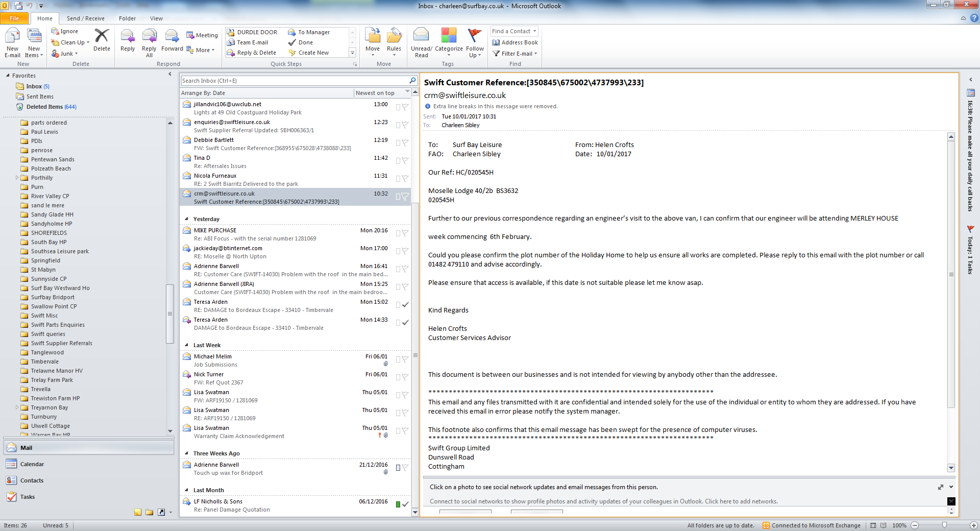Toggle category box on Adrienne Barwell 21/12/2016 email

[x=398, y=468]
